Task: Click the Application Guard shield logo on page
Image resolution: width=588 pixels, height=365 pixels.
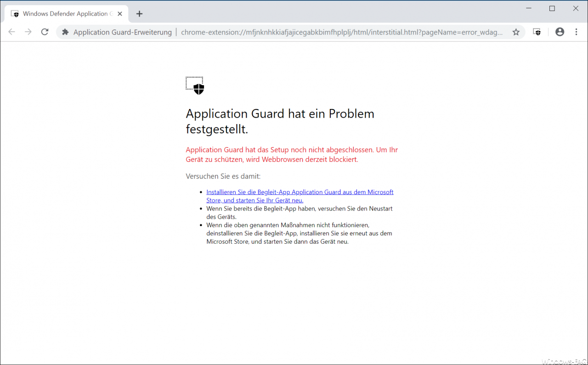Action: point(195,86)
